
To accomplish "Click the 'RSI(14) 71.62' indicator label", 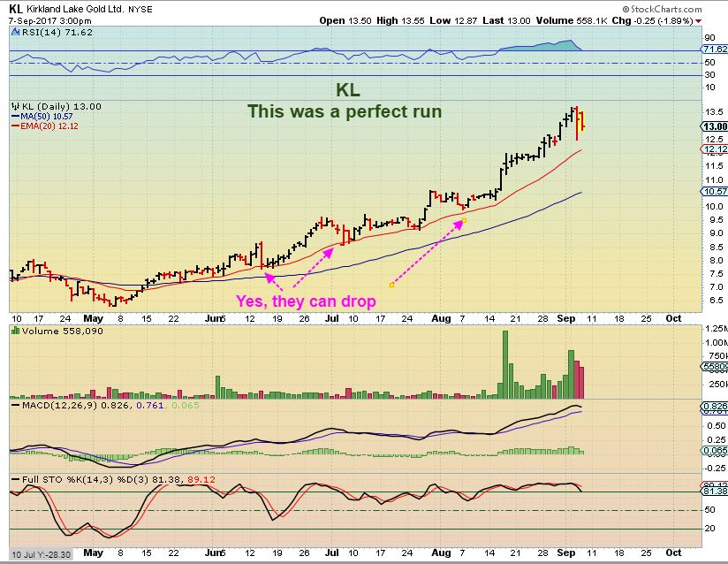I will click(x=57, y=32).
